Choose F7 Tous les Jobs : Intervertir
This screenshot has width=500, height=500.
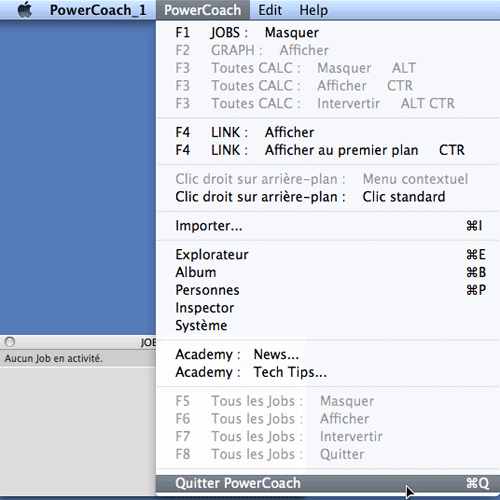click(328, 436)
